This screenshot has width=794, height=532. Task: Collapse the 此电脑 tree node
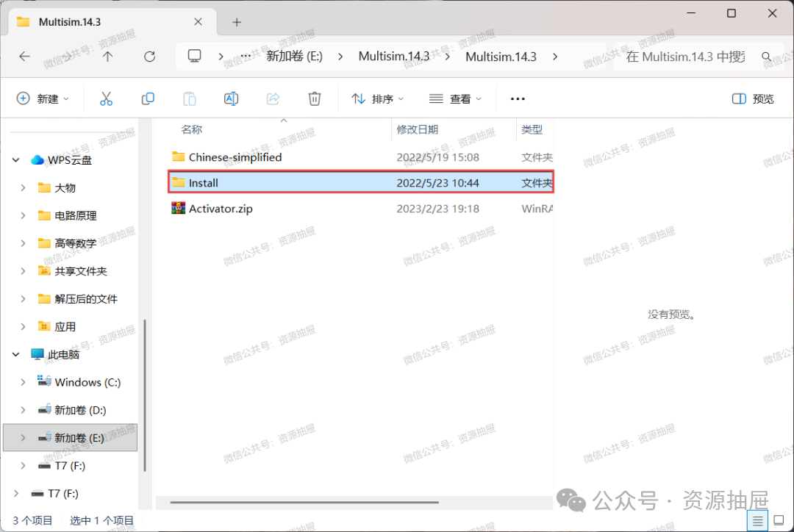(15, 354)
